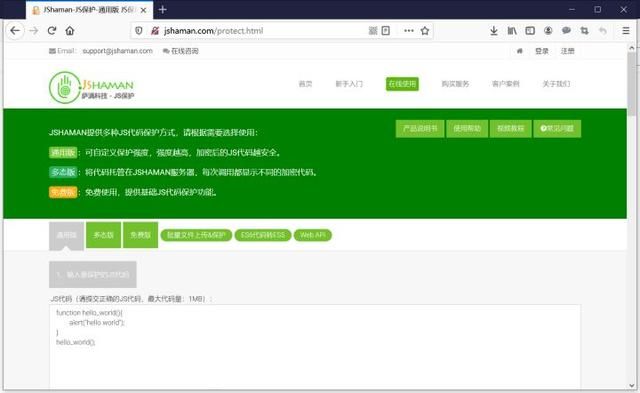Click the Web API pill button
This screenshot has width=640, height=393.
coord(313,235)
